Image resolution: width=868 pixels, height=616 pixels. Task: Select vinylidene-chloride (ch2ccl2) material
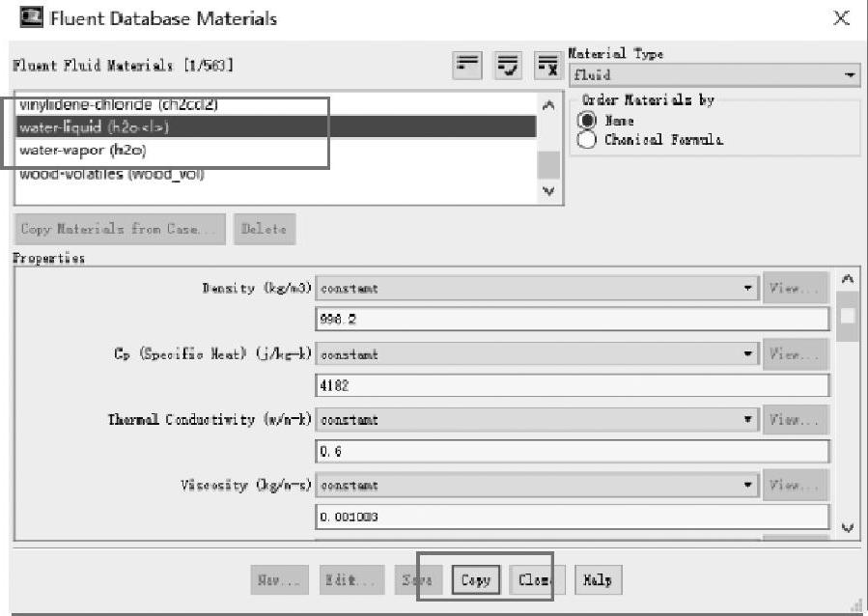point(276,104)
